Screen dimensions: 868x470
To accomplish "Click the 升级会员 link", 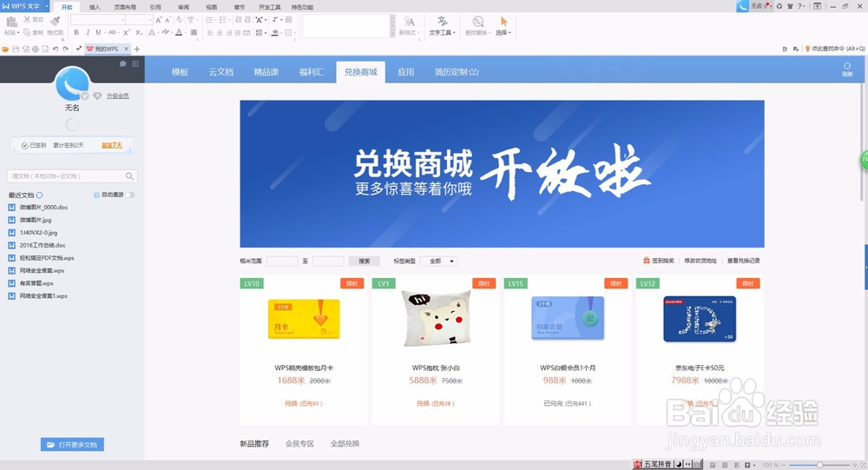I will (x=118, y=96).
